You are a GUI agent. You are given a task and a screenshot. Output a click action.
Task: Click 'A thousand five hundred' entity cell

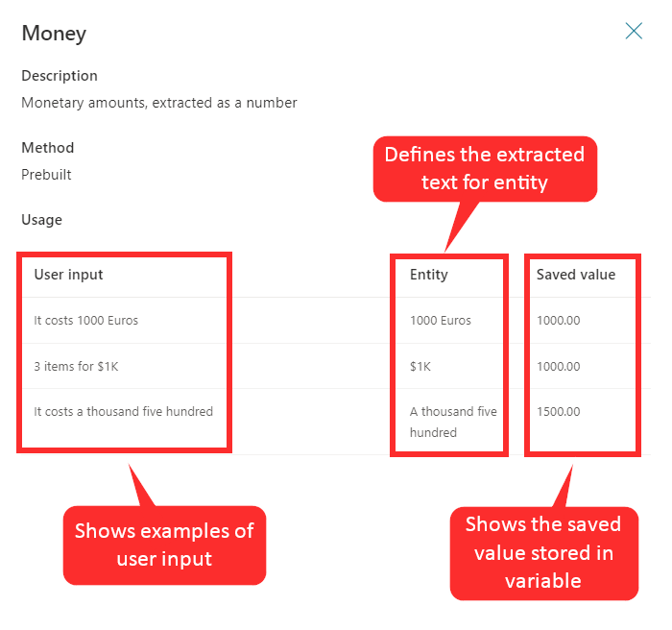pyautogui.click(x=453, y=422)
